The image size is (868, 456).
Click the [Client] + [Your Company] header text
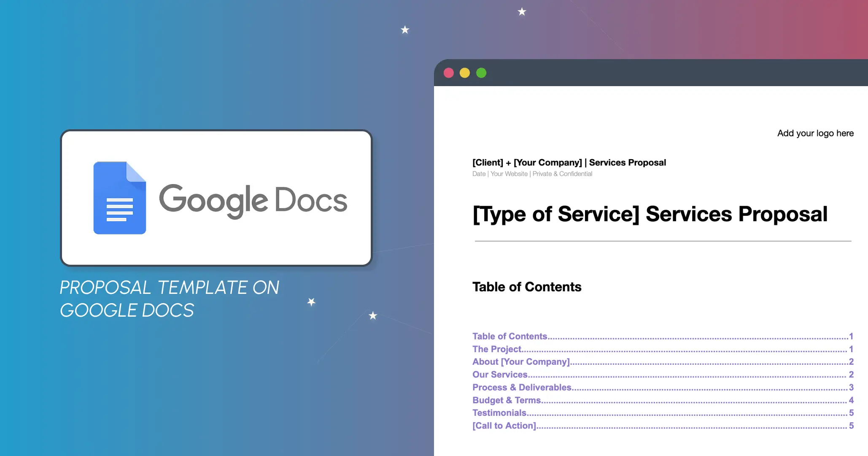569,163
